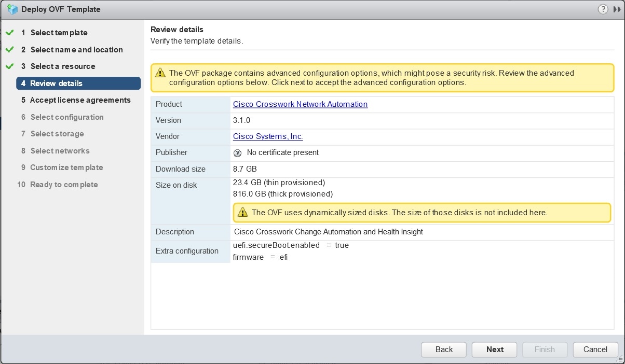
Task: Click the uefi.secureBoot.enabled = true line
Action: point(291,245)
